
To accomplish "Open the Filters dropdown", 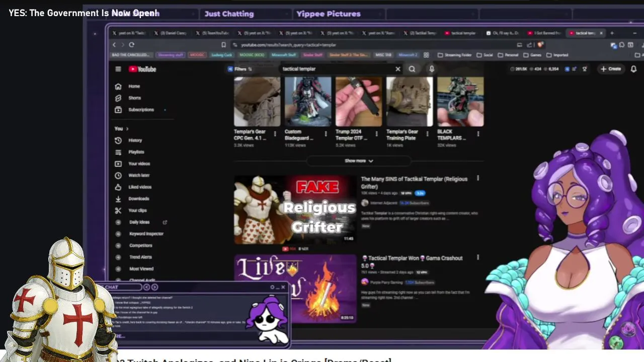I will tap(240, 69).
